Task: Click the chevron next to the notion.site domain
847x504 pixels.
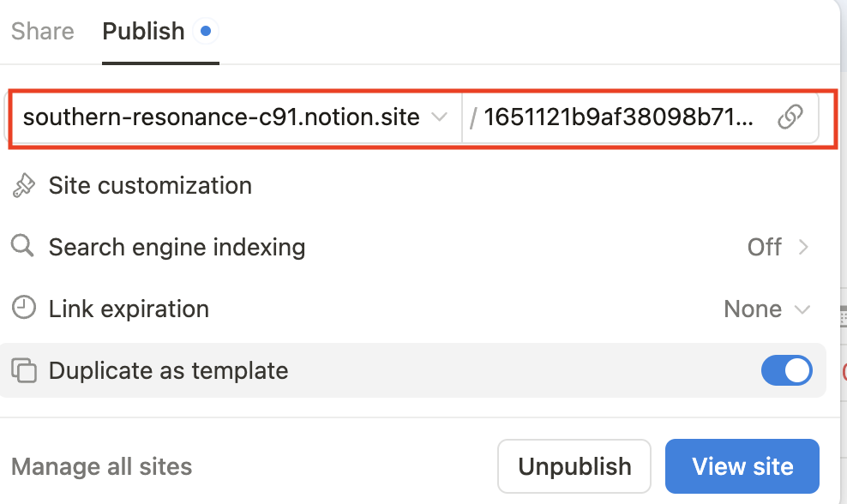Action: pos(439,117)
